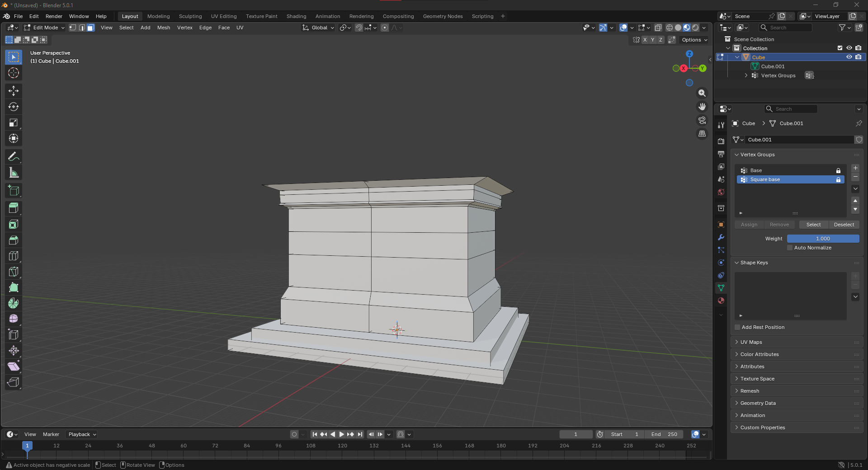Switch to the Sculpting workspace tab

pos(190,16)
